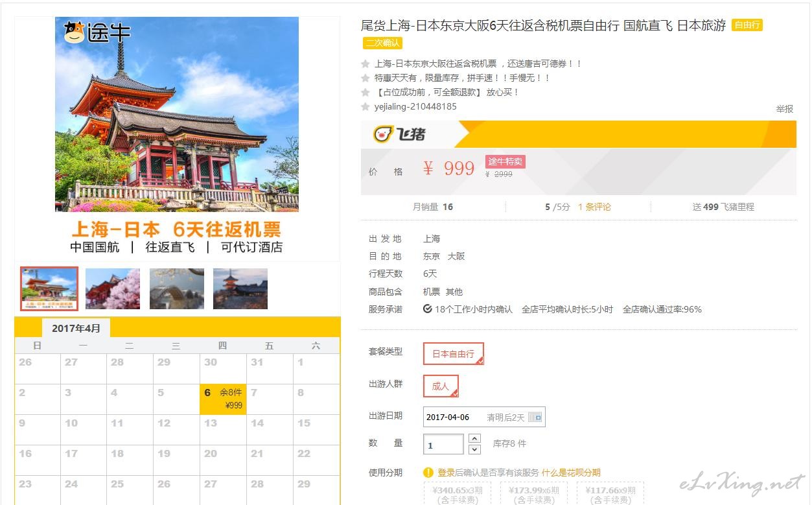812x505 pixels.
Task: Click the quantity input field
Action: pyautogui.click(x=443, y=445)
